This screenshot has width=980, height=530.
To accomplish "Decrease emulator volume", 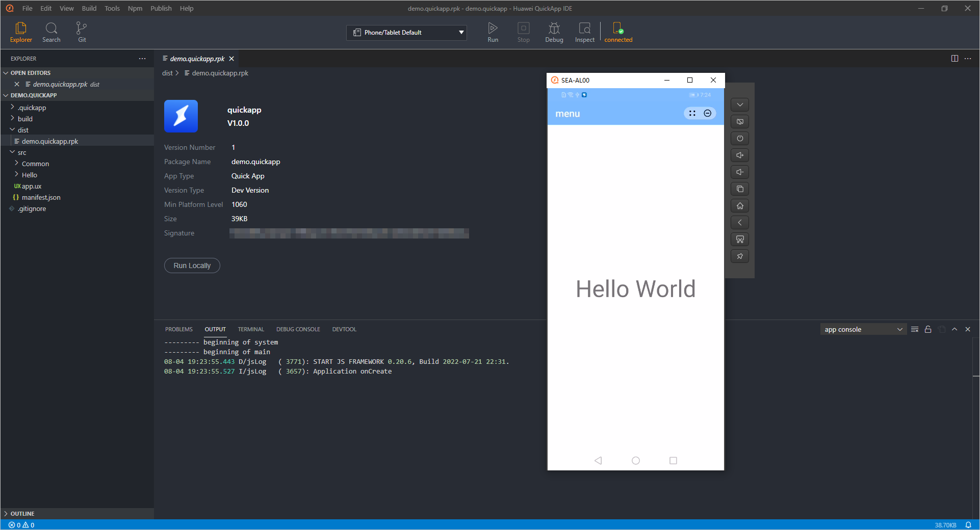I will [x=740, y=172].
